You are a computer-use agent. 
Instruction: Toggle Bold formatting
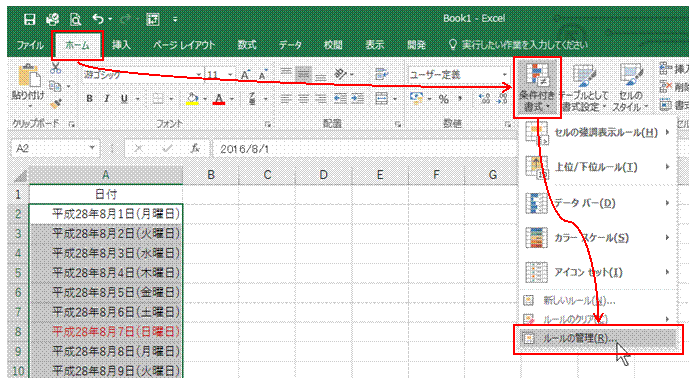coord(89,99)
